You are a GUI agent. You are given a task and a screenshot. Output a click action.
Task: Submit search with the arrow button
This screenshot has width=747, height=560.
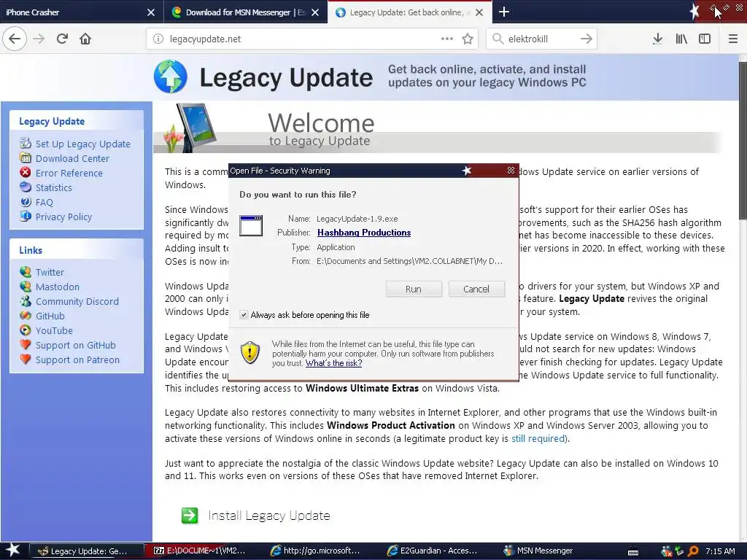tap(587, 39)
